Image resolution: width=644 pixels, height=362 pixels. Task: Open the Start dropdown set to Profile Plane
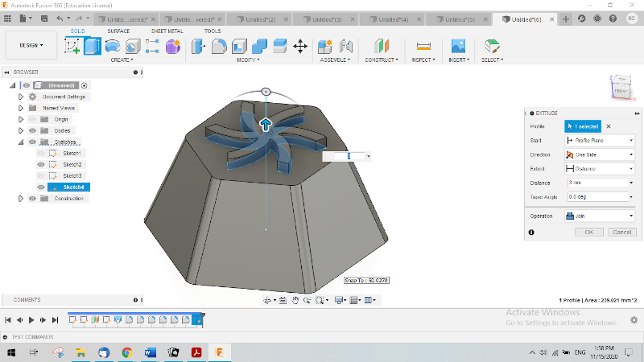pyautogui.click(x=600, y=140)
